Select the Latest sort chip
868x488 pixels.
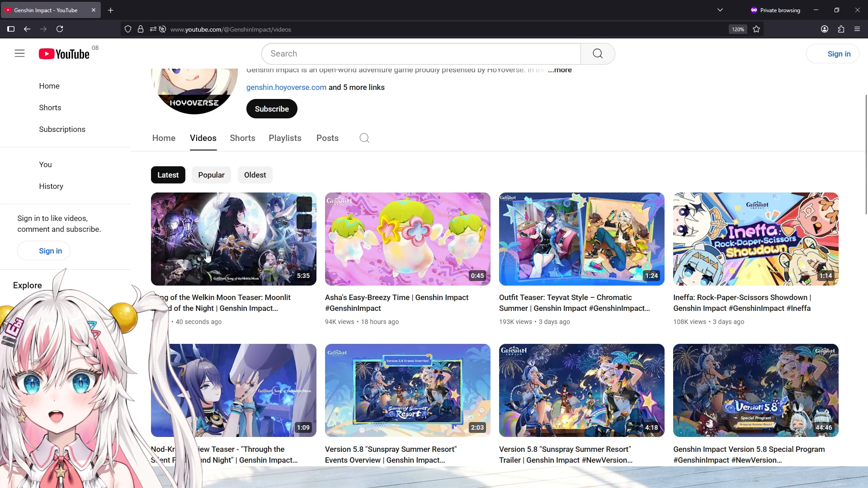(x=168, y=175)
